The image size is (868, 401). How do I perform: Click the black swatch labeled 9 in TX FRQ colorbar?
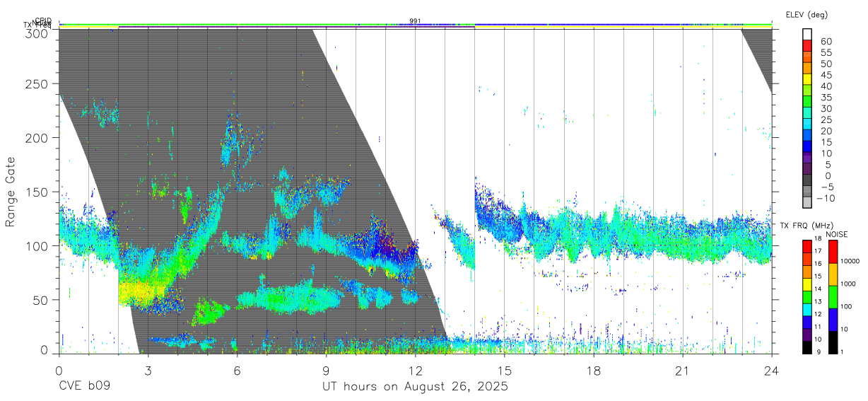point(807,347)
